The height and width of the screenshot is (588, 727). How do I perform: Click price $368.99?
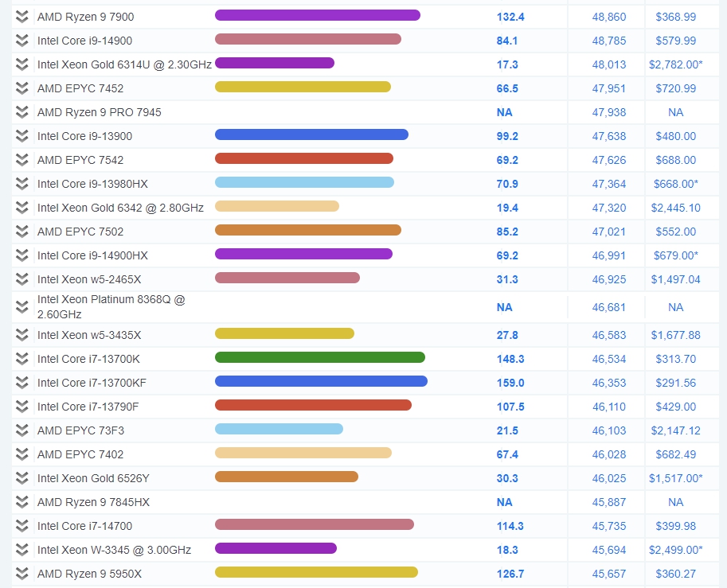pos(675,18)
